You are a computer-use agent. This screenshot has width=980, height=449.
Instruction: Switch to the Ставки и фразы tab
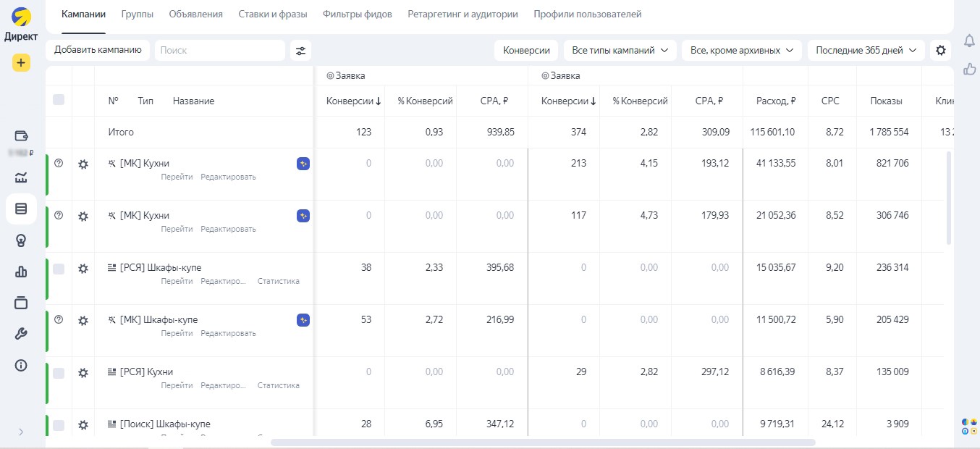point(272,14)
